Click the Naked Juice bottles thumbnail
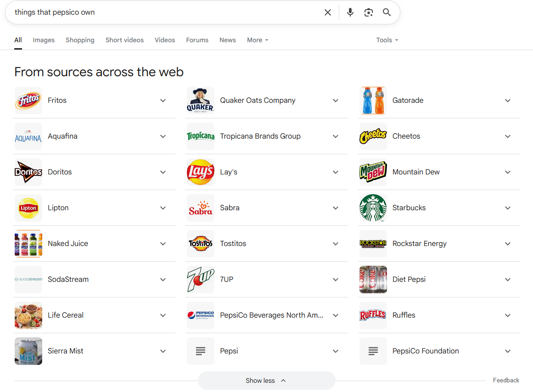Screen dimensions: 533x392 pos(28,244)
